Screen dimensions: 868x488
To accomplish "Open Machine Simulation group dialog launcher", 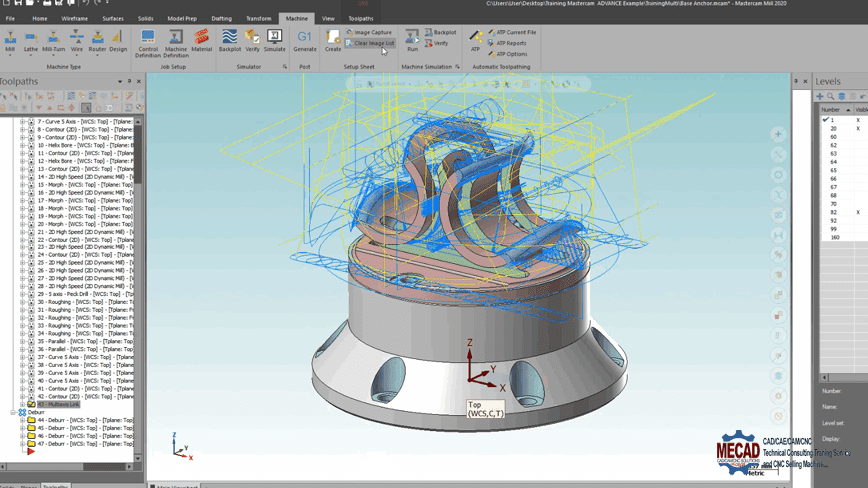I will (x=457, y=67).
